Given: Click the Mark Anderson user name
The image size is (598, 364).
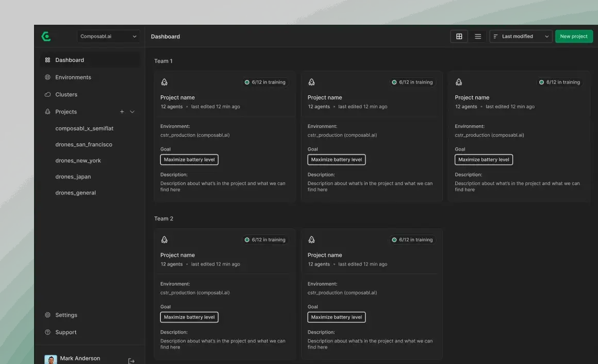Looking at the screenshot, I should click(x=80, y=358).
